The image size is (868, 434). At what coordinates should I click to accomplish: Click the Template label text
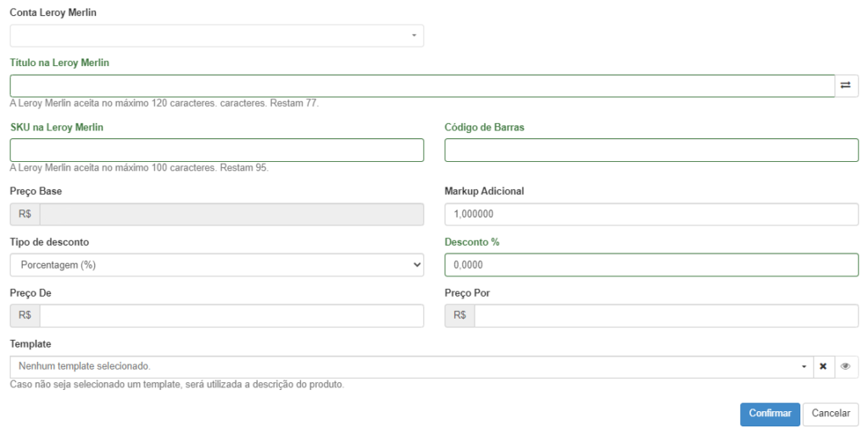(31, 344)
